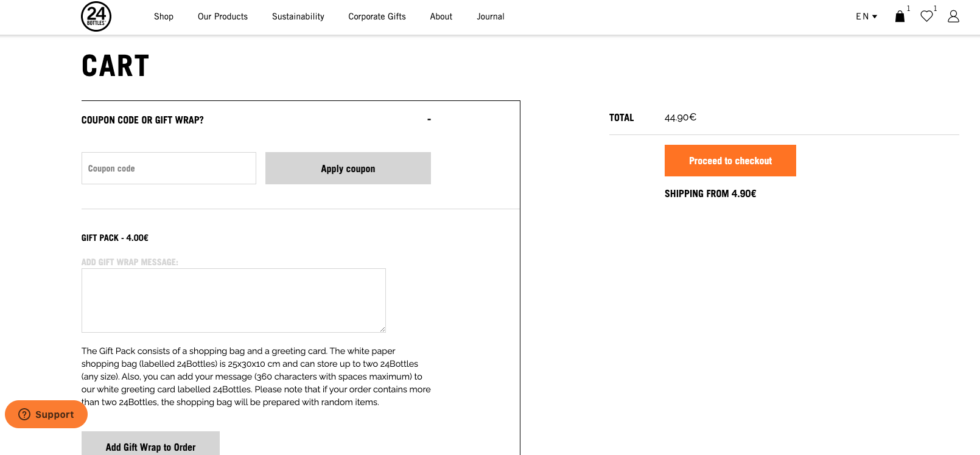Grab the message textarea resize handle

[382, 329]
